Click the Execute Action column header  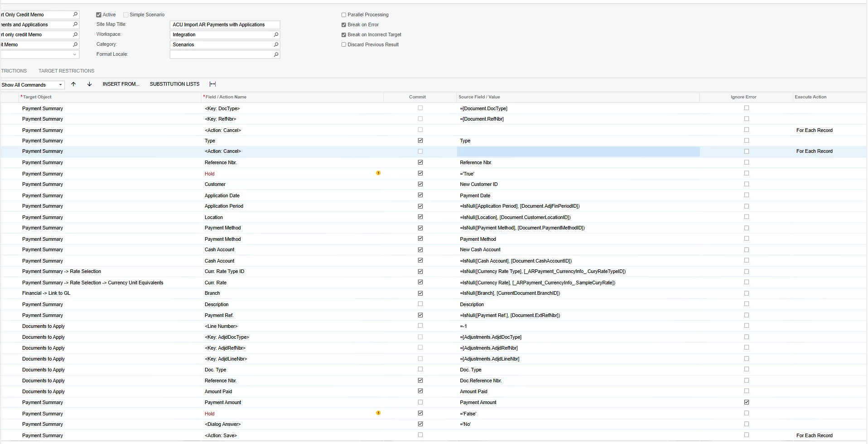pos(829,97)
